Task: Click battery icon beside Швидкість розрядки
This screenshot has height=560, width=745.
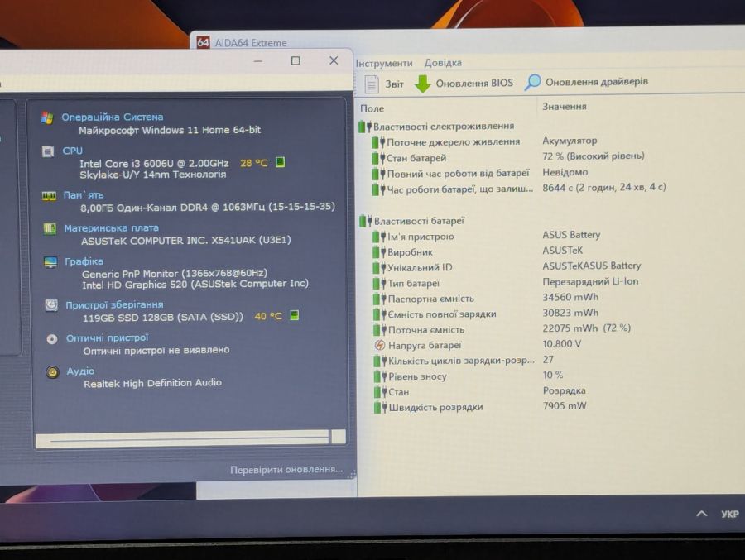Action: pyautogui.click(x=380, y=408)
